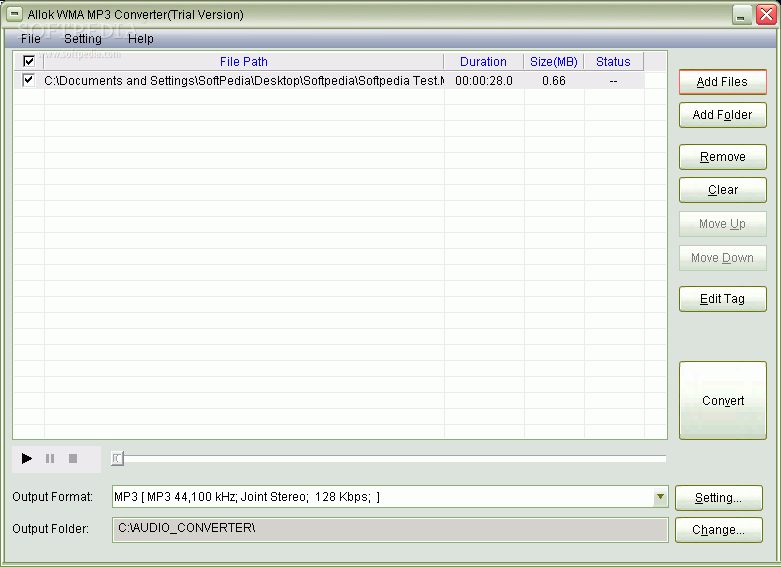Change the output folder with Change...

tap(719, 530)
